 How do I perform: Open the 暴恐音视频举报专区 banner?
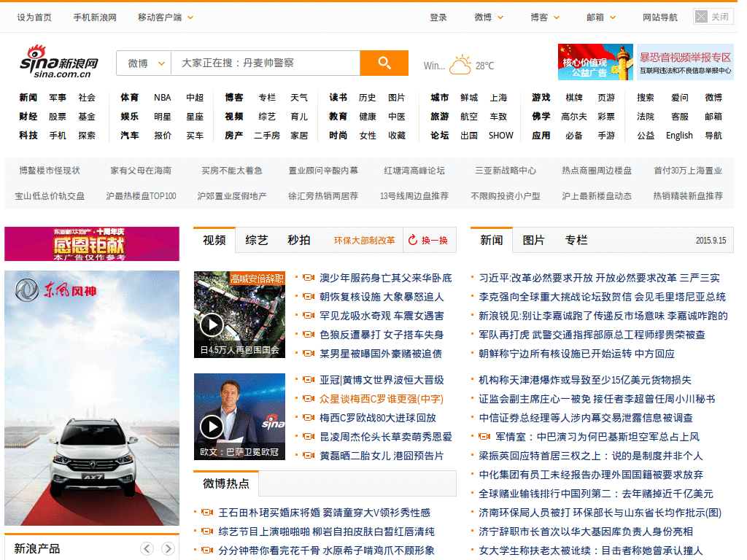click(685, 62)
